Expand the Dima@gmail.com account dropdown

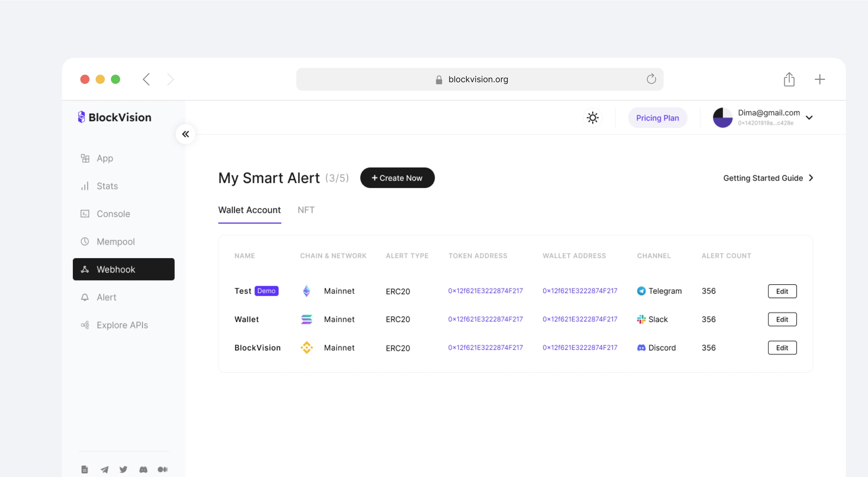[x=809, y=118]
